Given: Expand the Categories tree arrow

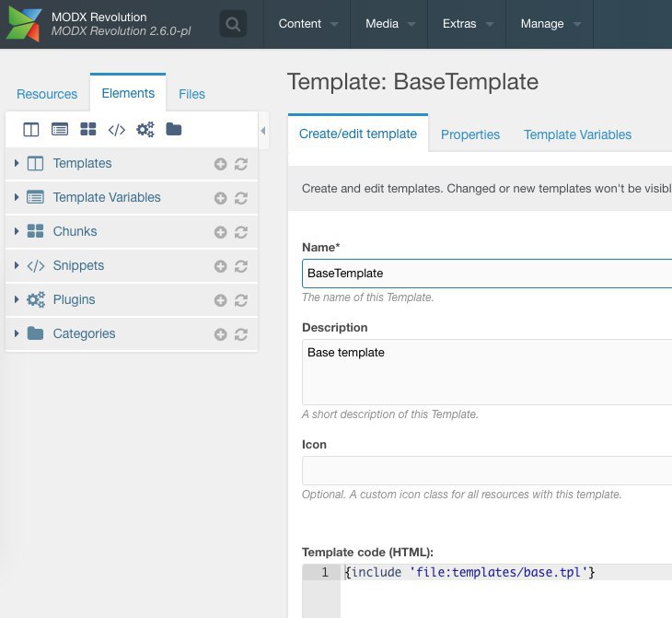Looking at the screenshot, I should click(x=17, y=333).
